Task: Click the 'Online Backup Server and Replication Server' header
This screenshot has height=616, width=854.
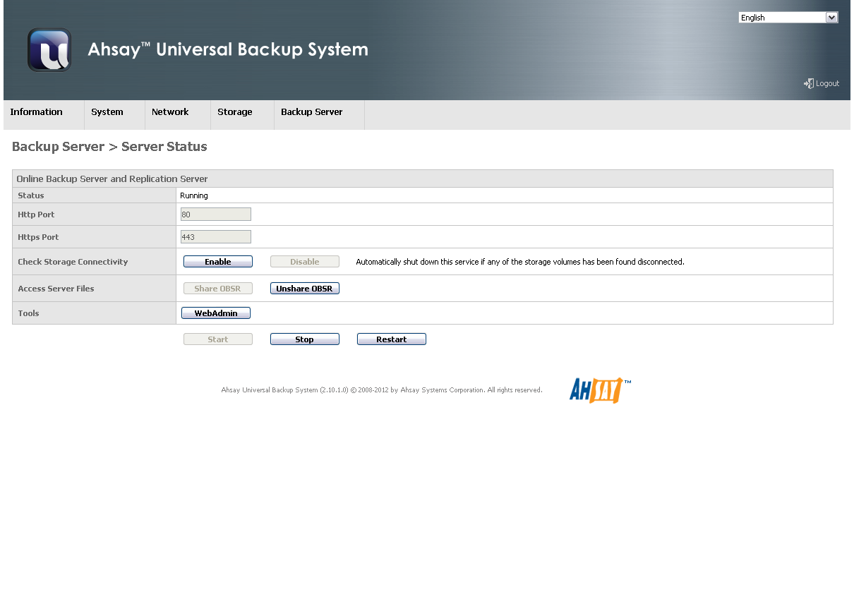Action: pyautogui.click(x=112, y=179)
